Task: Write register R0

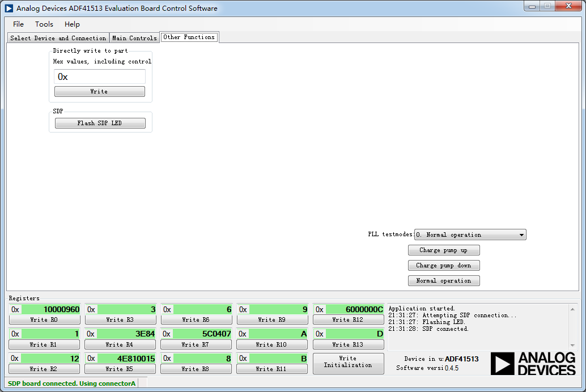Action: pyautogui.click(x=44, y=319)
